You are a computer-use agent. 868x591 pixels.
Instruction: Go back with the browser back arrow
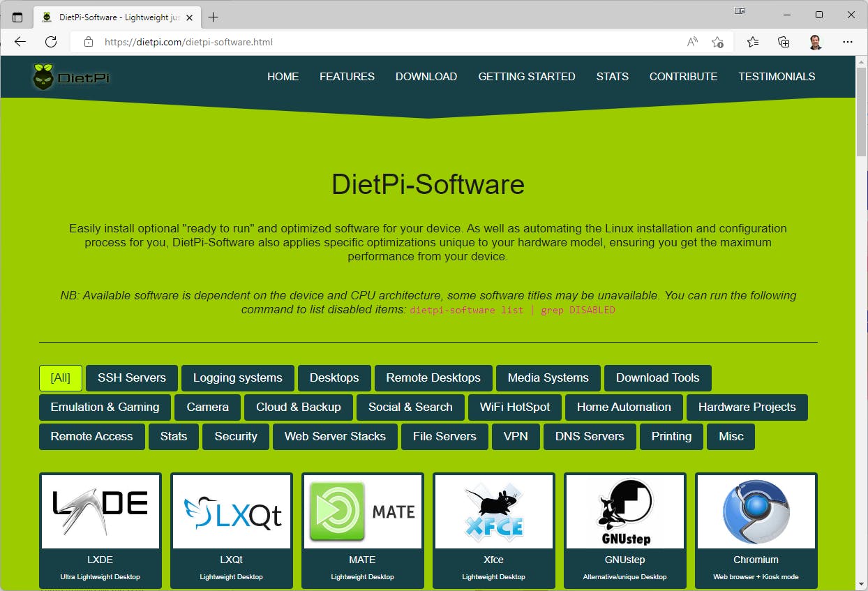click(20, 42)
